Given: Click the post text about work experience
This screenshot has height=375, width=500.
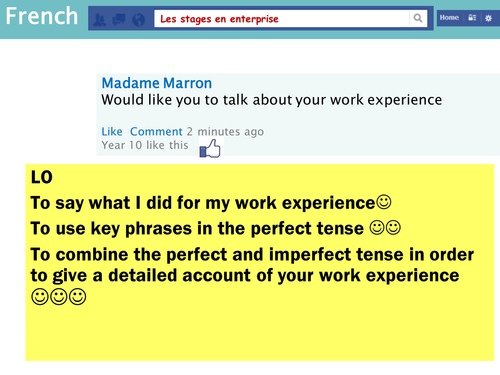Looking at the screenshot, I should (272, 100).
